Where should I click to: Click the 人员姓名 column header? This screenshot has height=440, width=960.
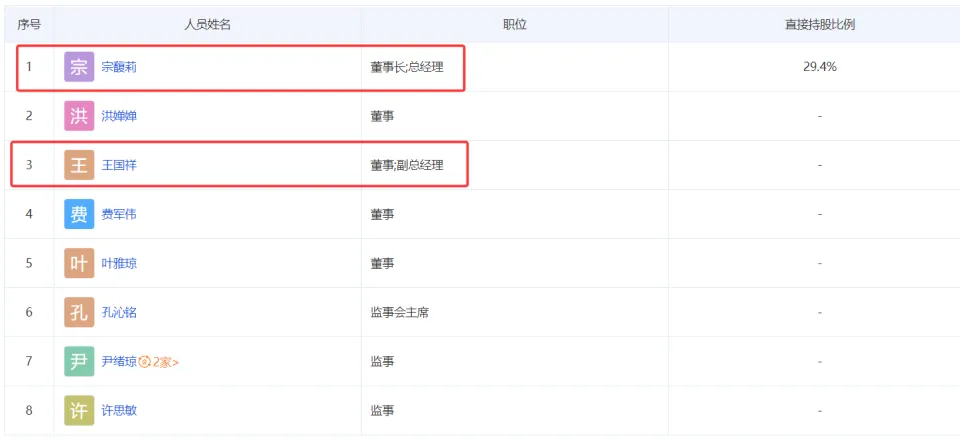(x=208, y=23)
